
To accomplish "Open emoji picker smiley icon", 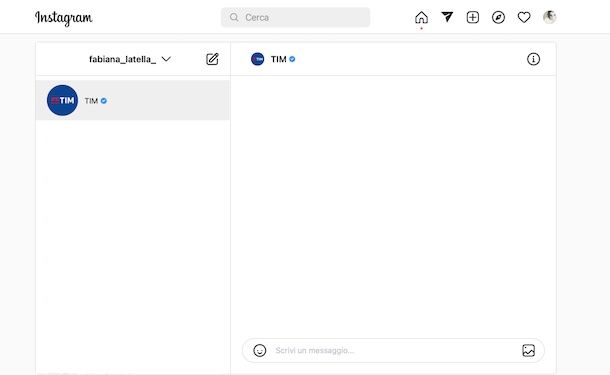I will pos(259,350).
